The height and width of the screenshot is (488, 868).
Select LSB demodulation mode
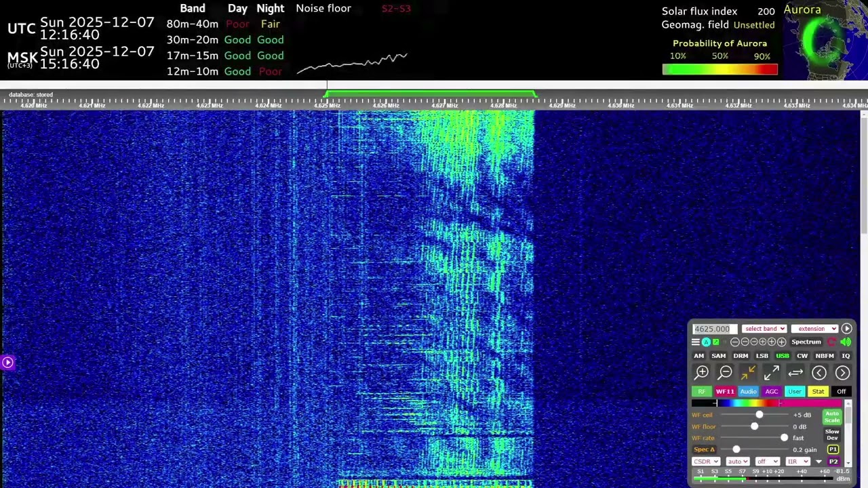(762, 356)
